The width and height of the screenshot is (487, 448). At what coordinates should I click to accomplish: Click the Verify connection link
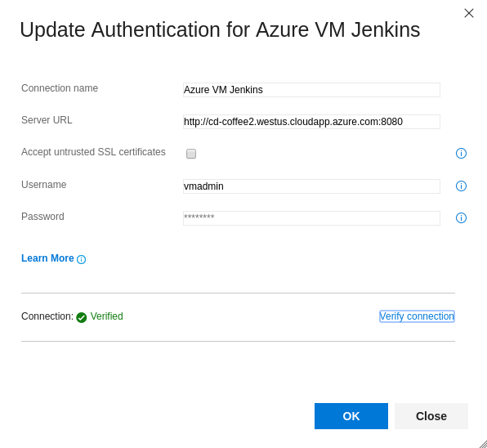417,316
